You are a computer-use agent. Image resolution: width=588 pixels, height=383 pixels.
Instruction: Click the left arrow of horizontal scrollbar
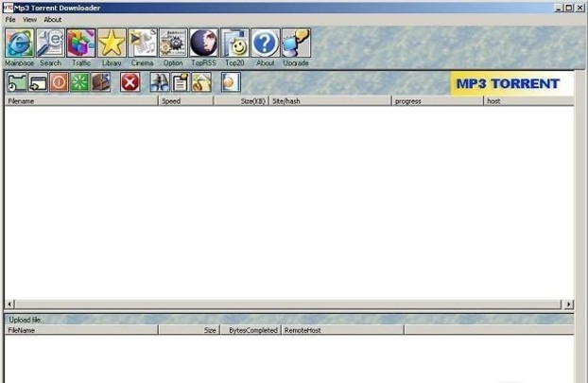9,305
